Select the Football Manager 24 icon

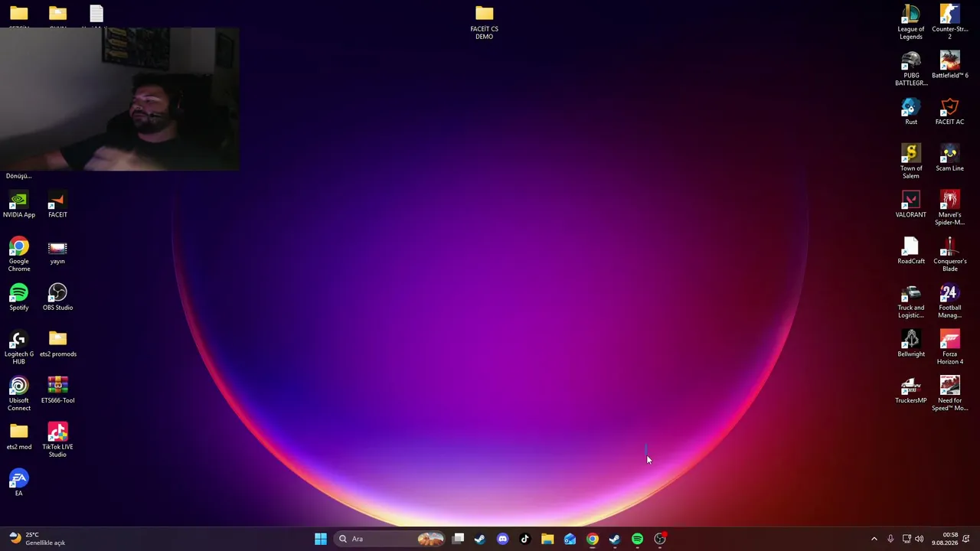(949, 302)
